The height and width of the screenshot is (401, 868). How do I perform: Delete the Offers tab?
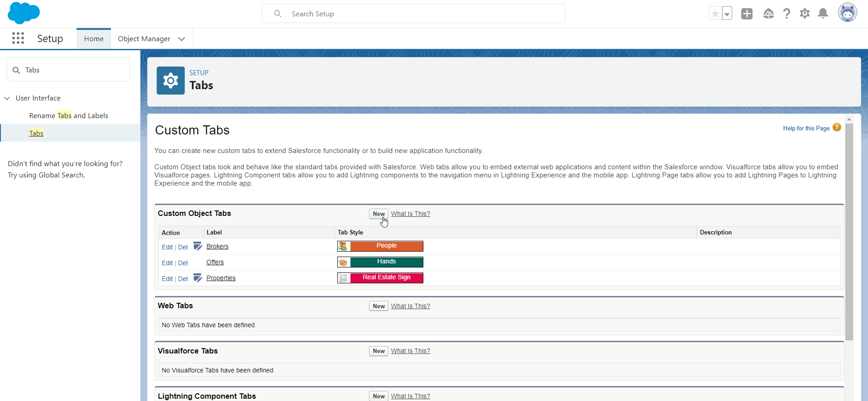182,263
